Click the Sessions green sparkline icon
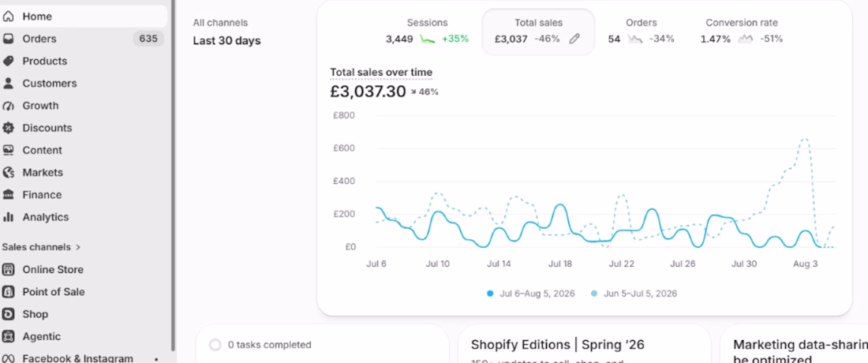 pos(428,39)
